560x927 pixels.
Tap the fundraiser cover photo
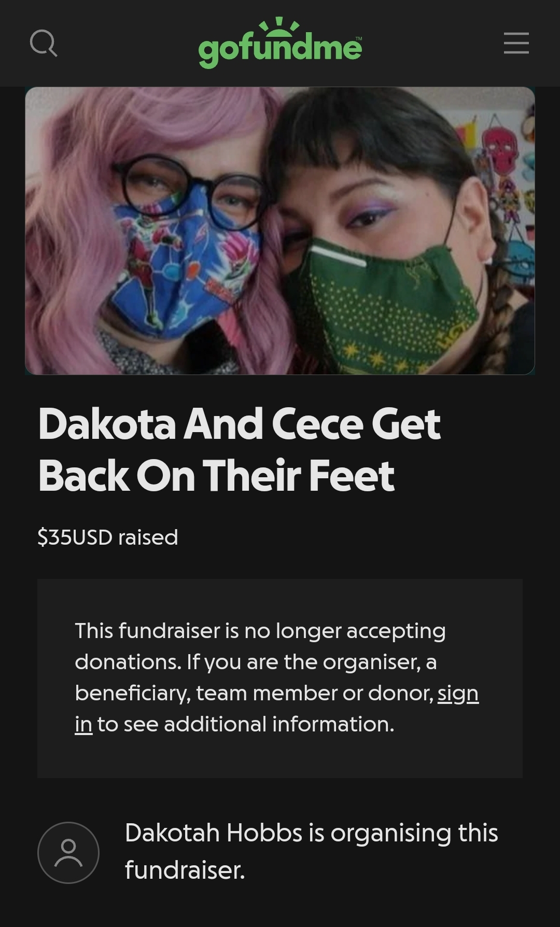pyautogui.click(x=280, y=231)
